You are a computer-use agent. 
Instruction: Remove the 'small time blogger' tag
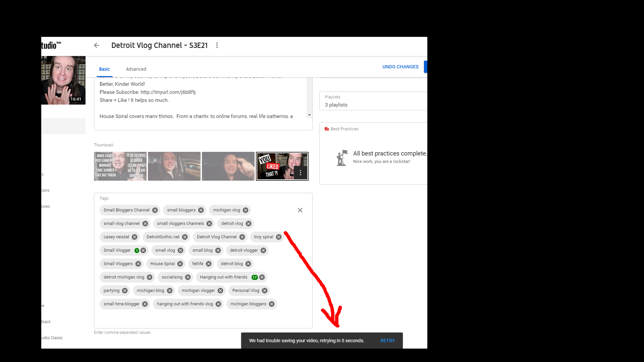pos(145,304)
